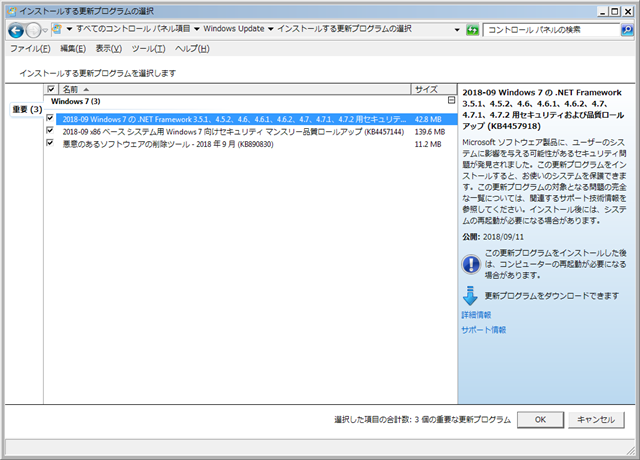The width and height of the screenshot is (640, 460).
Task: Refresh the page with green arrows icon
Action: tap(472, 30)
